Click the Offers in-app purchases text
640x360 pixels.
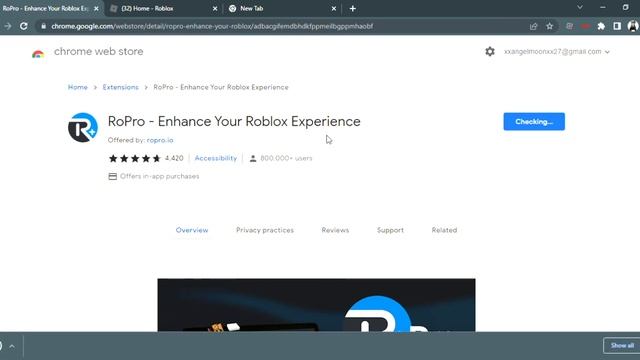(x=160, y=176)
